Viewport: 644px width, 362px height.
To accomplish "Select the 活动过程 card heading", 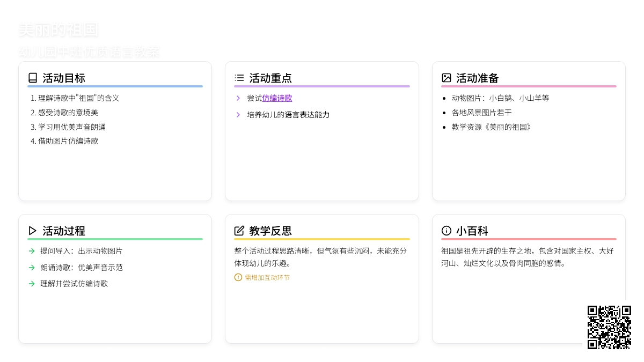I will pyautogui.click(x=64, y=231).
